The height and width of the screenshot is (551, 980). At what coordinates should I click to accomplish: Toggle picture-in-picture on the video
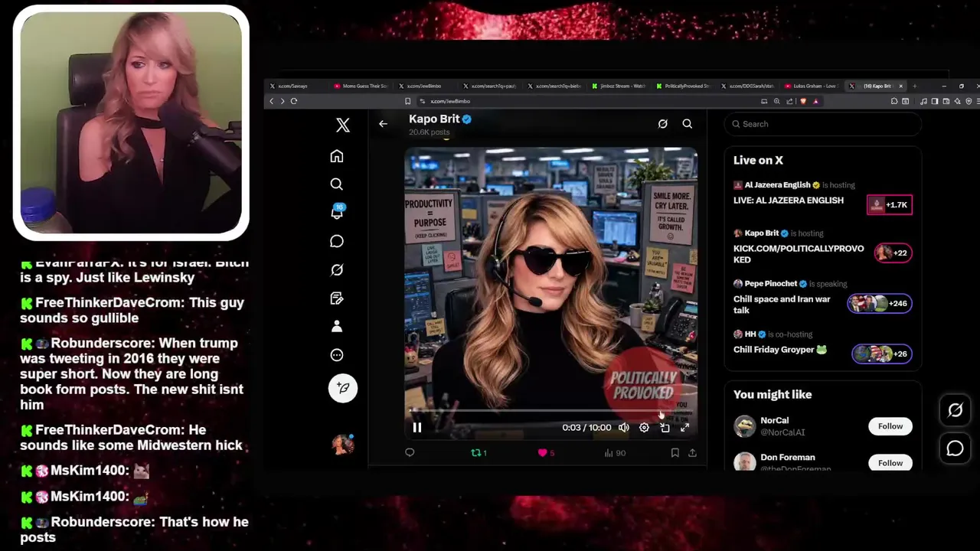click(x=665, y=428)
